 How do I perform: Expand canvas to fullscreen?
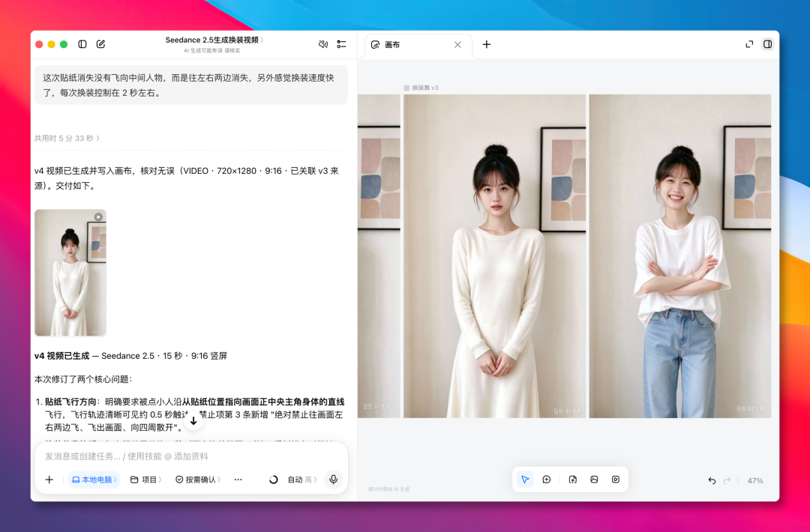tap(749, 44)
